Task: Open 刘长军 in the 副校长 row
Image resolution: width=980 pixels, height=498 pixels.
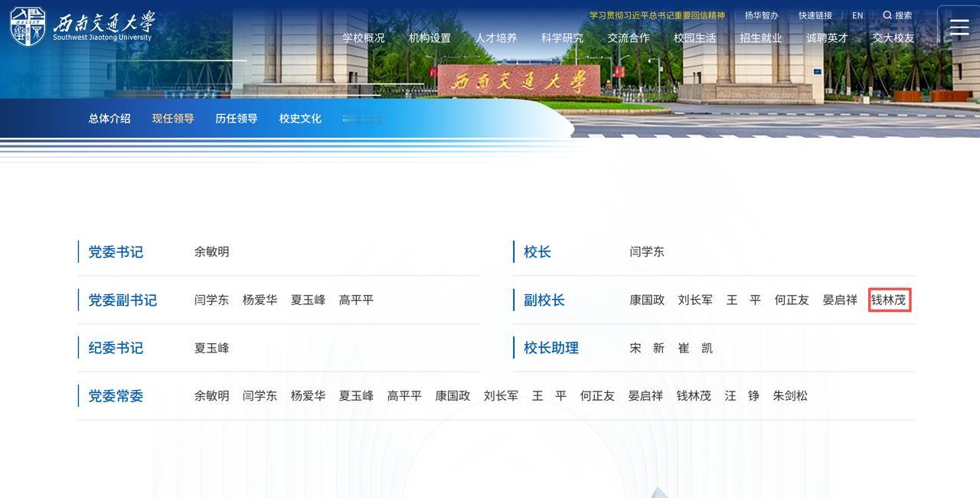Action: click(695, 300)
